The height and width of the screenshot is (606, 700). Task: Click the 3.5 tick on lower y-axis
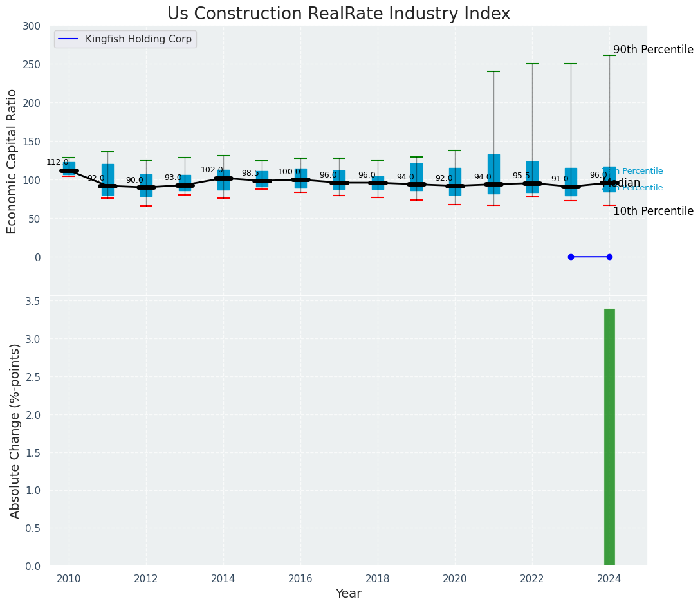pyautogui.click(x=32, y=301)
